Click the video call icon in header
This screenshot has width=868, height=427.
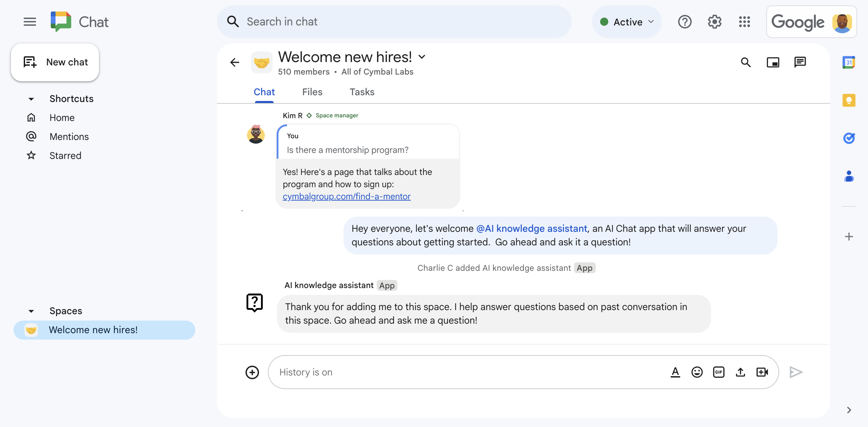(x=774, y=61)
